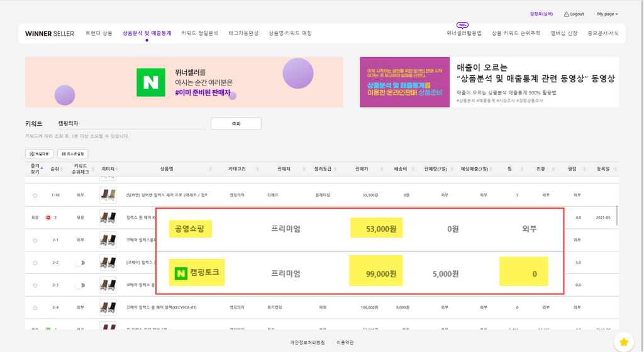The image size is (644, 352).
Task: Open the 위너셀러활용법 menu
Action: pyautogui.click(x=464, y=33)
